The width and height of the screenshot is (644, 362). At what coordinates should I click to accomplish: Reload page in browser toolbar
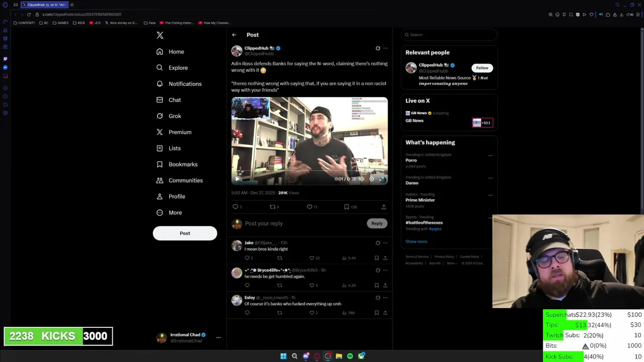pos(29,15)
